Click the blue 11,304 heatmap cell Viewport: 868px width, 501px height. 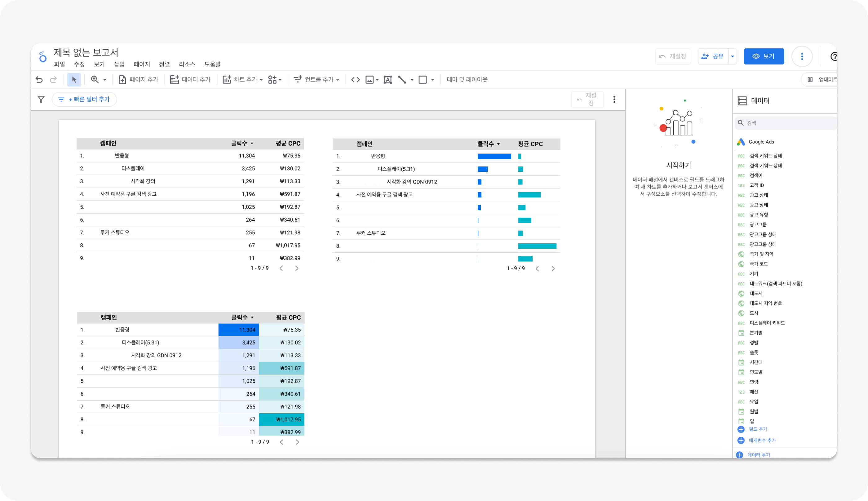239,330
